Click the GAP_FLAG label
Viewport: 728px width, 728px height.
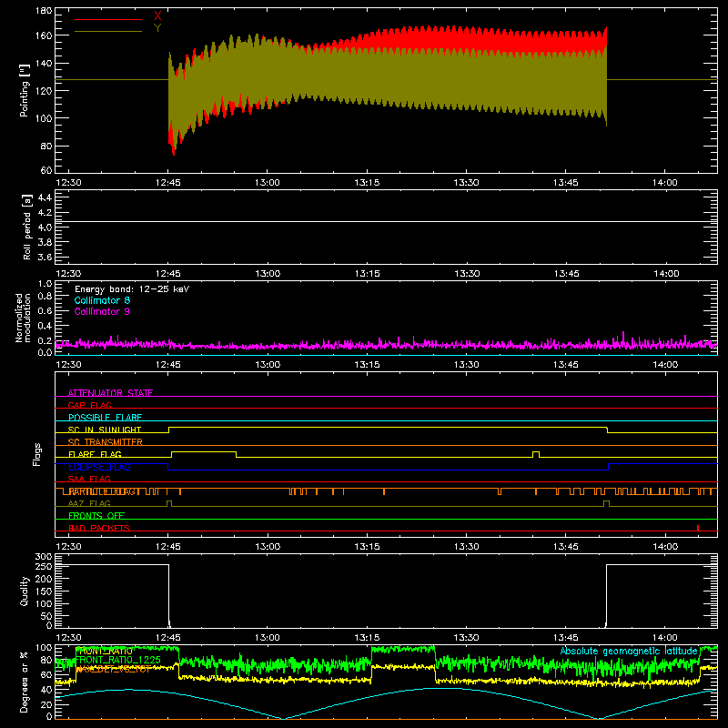pyautogui.click(x=89, y=405)
